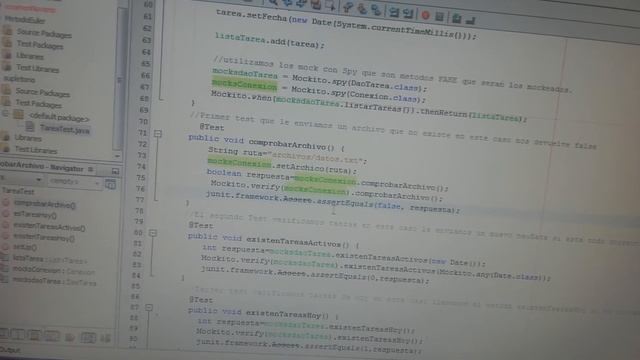Close the Navigator tab
The height and width of the screenshot is (360, 640).
[x=91, y=169]
